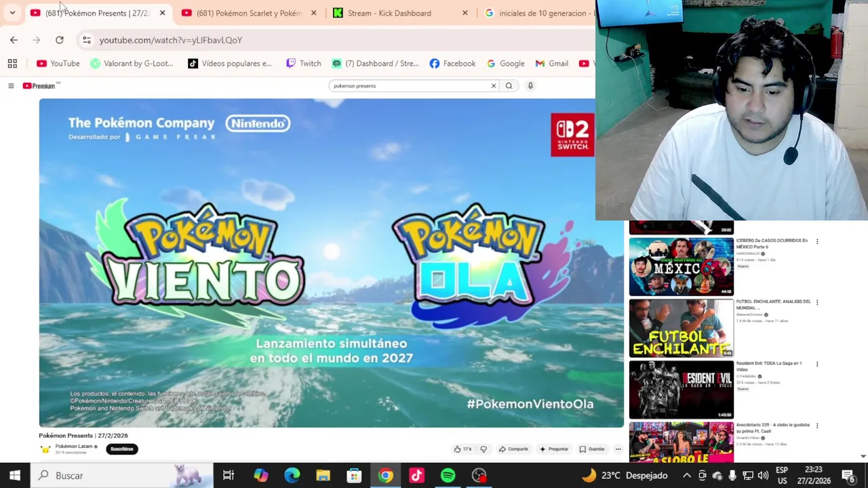Open Videos populares TikTok bookmark
Screen dimensions: 868x488
[230, 63]
